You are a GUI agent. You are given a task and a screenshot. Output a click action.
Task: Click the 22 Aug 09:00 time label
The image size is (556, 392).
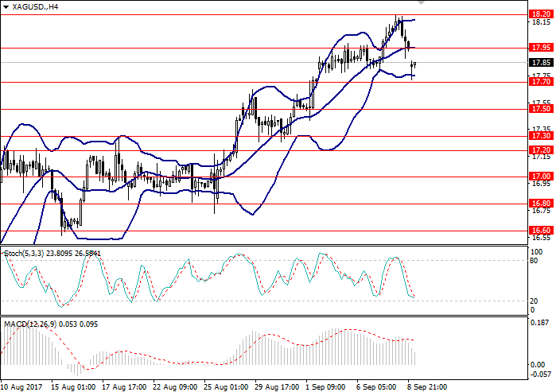[175, 387]
